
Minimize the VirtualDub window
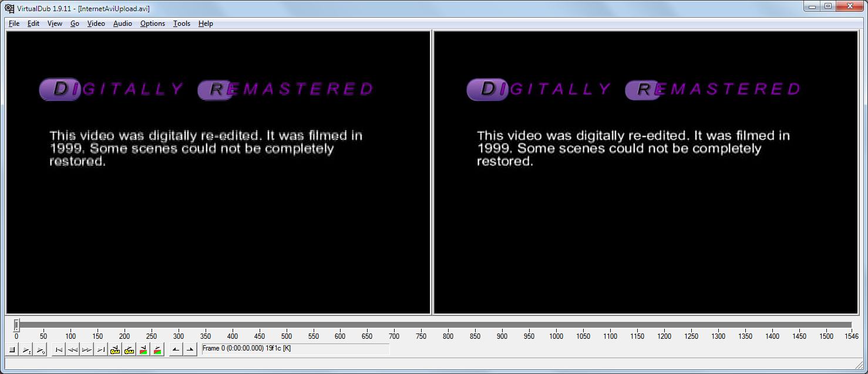(812, 6)
